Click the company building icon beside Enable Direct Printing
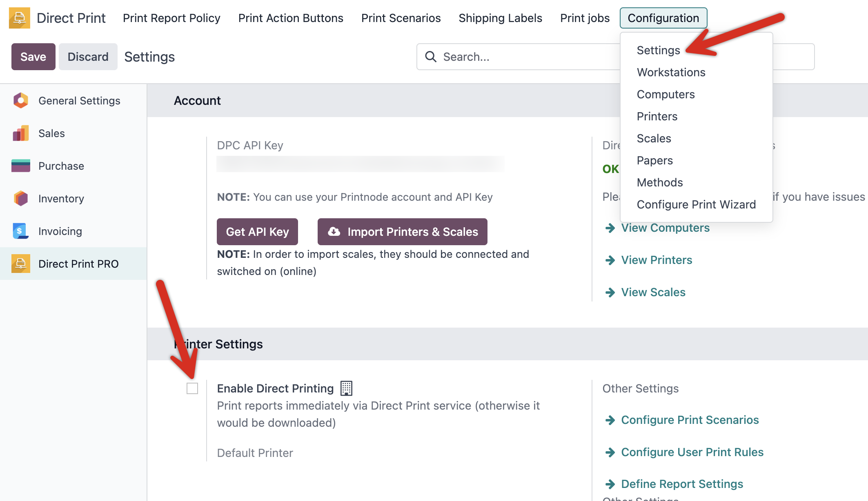868x501 pixels. (346, 388)
